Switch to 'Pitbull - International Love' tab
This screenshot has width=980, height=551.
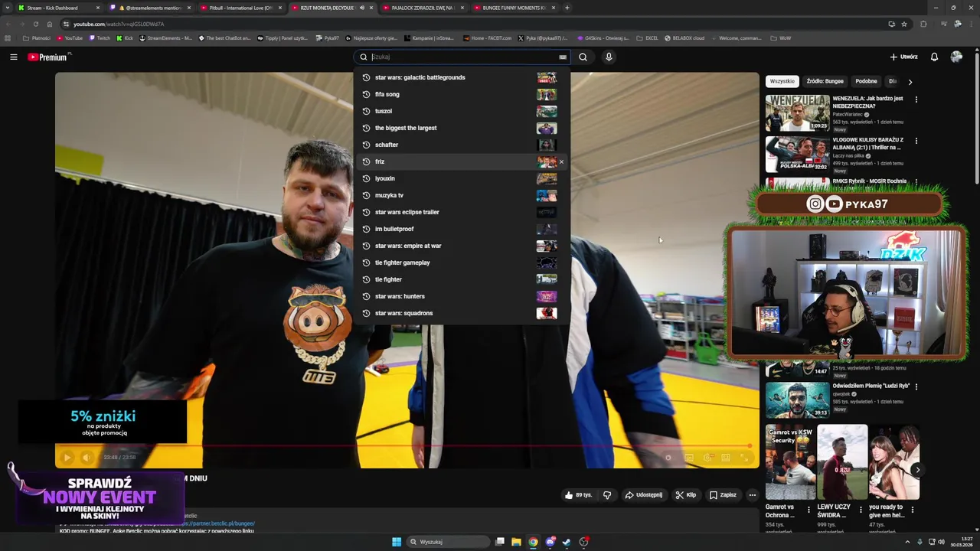click(241, 8)
